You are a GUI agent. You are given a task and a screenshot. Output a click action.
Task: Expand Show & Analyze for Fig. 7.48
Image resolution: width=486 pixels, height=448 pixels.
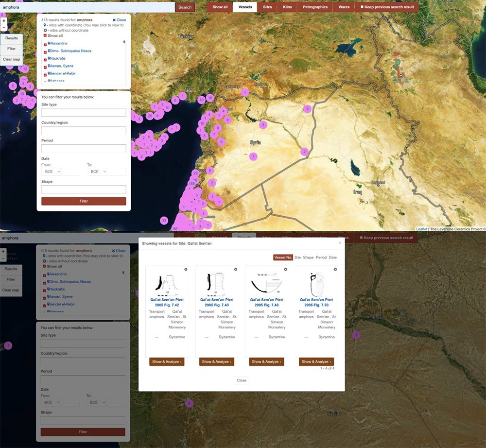coord(266,362)
